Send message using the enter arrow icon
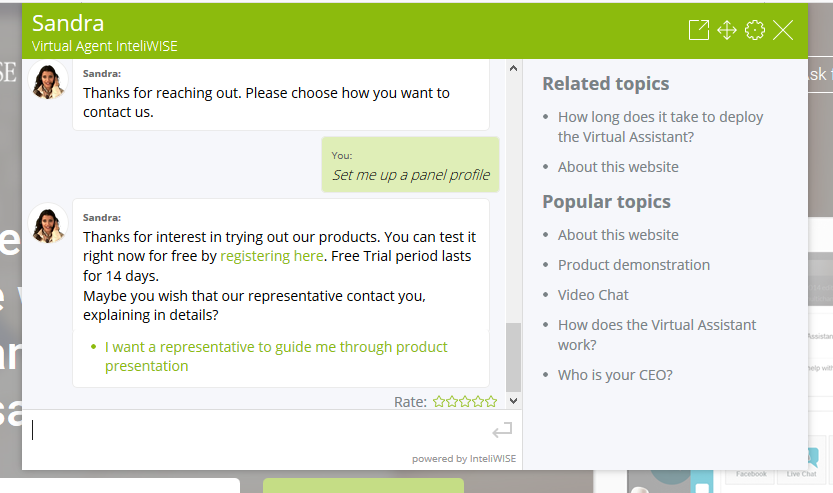 pyautogui.click(x=502, y=430)
